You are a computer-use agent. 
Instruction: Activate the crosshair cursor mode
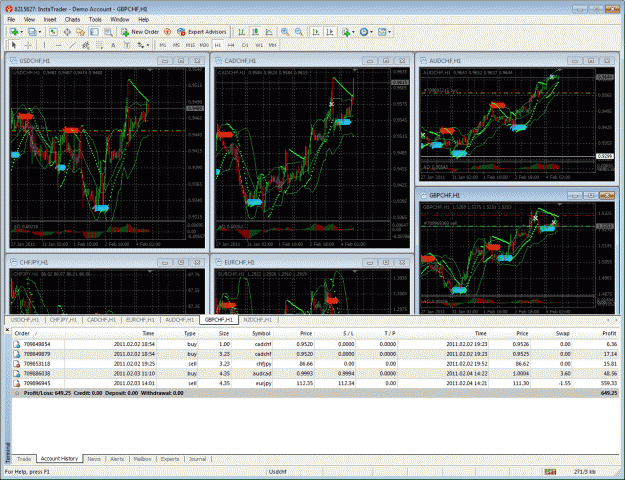click(28, 45)
